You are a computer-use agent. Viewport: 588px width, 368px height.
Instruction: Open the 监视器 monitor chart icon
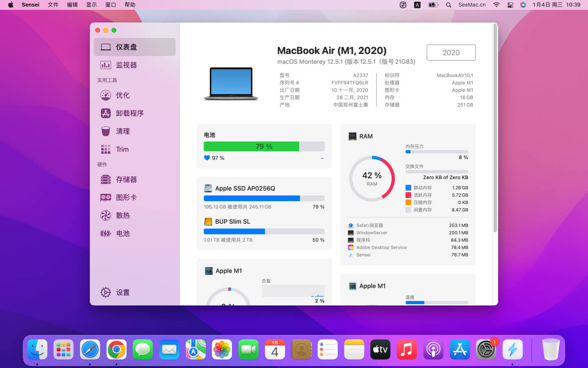coord(106,65)
